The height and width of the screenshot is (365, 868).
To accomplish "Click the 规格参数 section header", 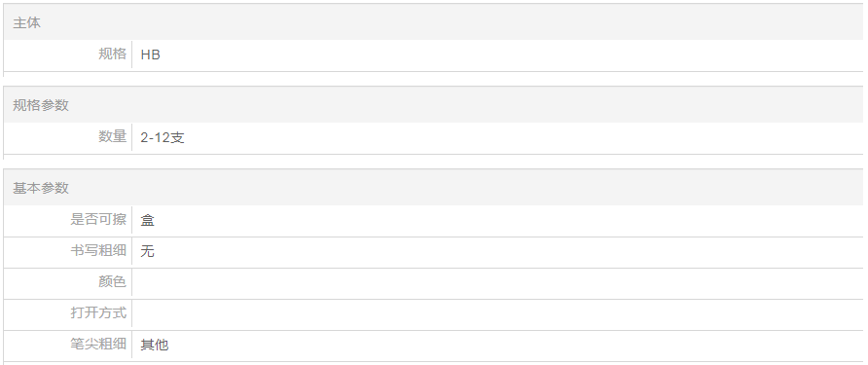I will point(41,105).
